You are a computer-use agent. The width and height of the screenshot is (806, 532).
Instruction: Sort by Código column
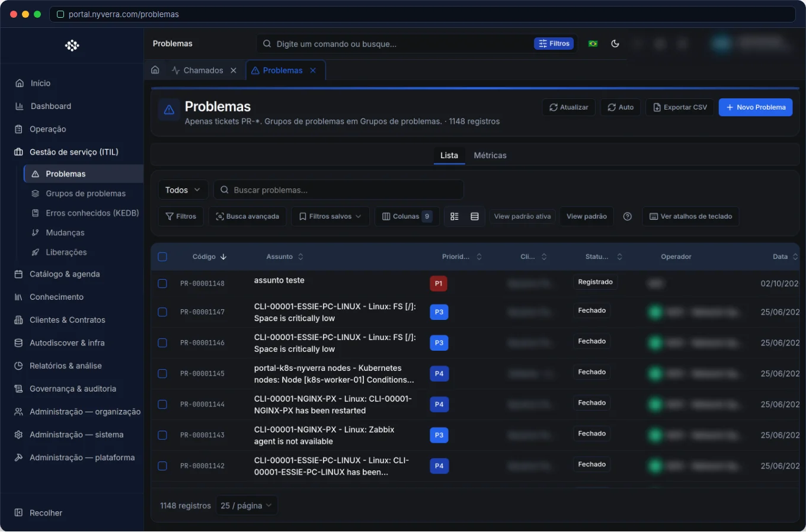(x=209, y=257)
